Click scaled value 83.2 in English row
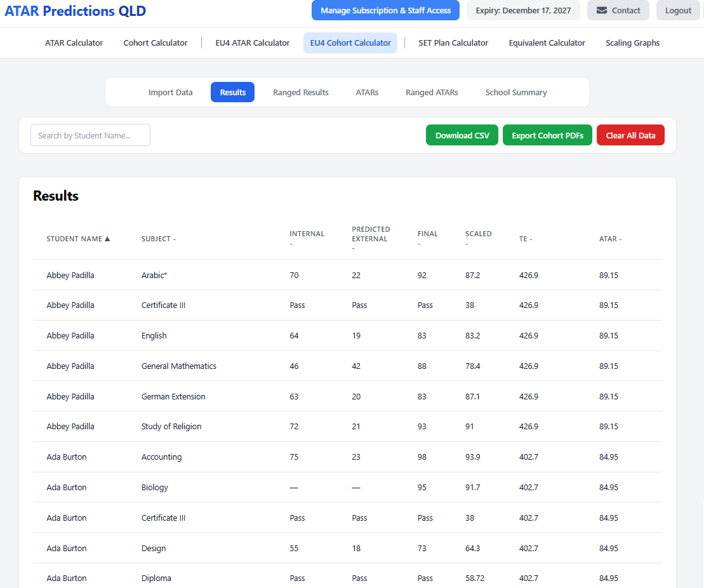 pos(472,335)
